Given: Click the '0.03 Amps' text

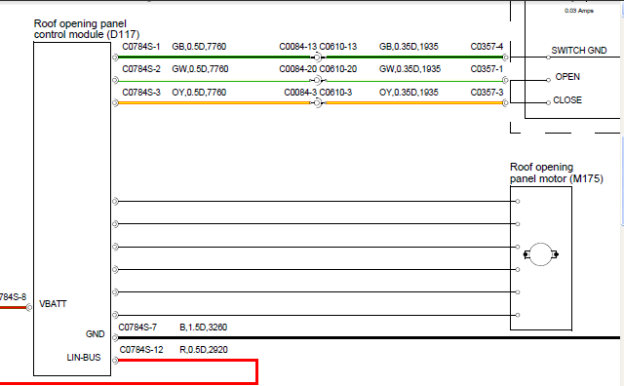Looking at the screenshot, I should (579, 11).
